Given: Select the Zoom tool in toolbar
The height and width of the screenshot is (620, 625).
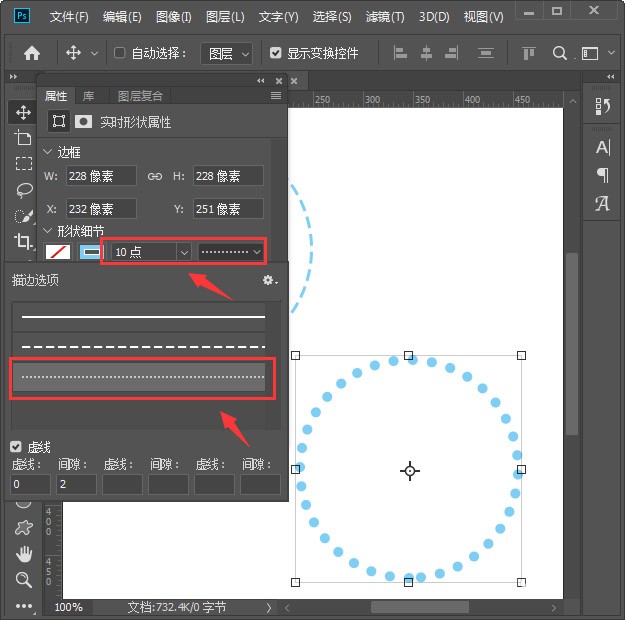Looking at the screenshot, I should tap(24, 580).
